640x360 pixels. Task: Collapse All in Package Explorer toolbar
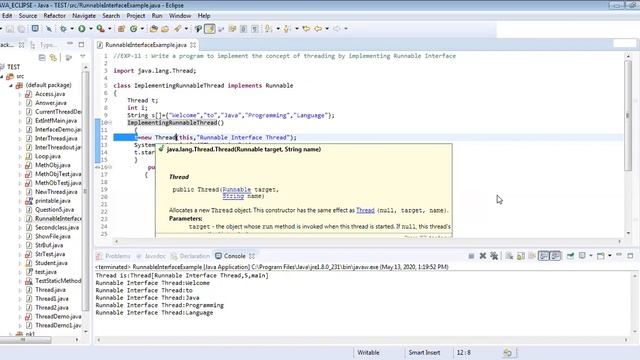(x=42, y=58)
